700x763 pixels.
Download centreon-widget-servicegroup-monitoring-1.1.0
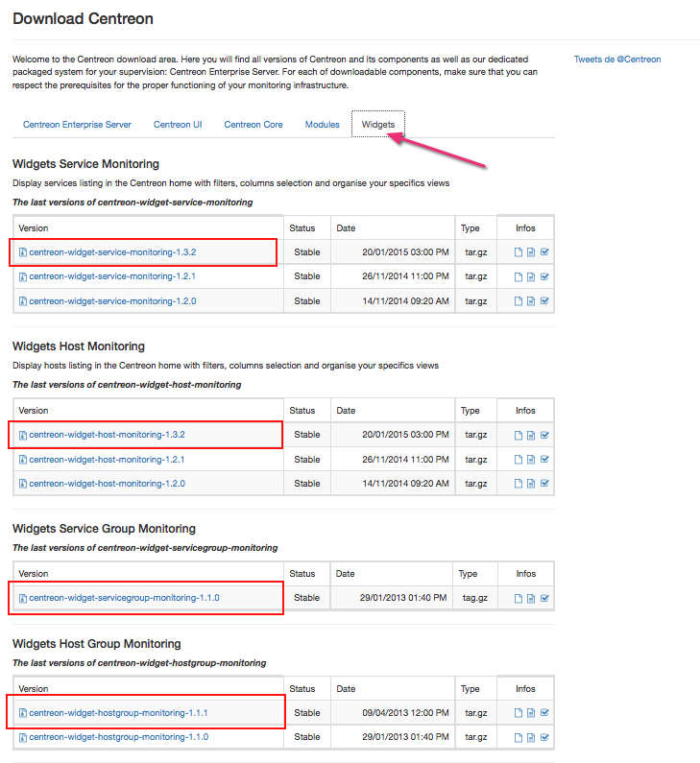pyautogui.click(x=124, y=598)
